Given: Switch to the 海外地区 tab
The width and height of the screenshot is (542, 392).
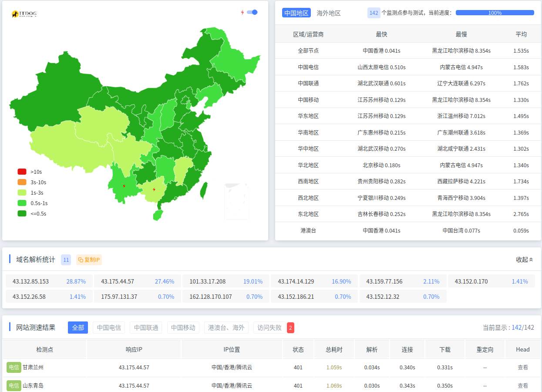Looking at the screenshot, I should pos(328,13).
